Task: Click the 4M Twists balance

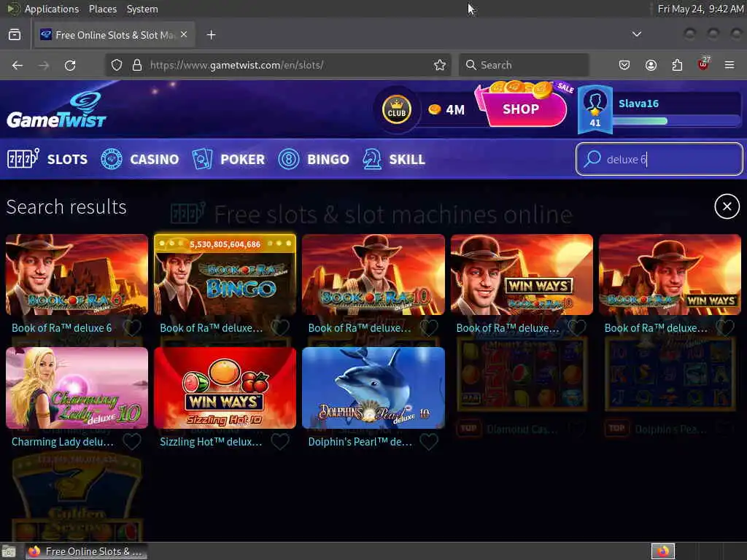Action: (455, 109)
